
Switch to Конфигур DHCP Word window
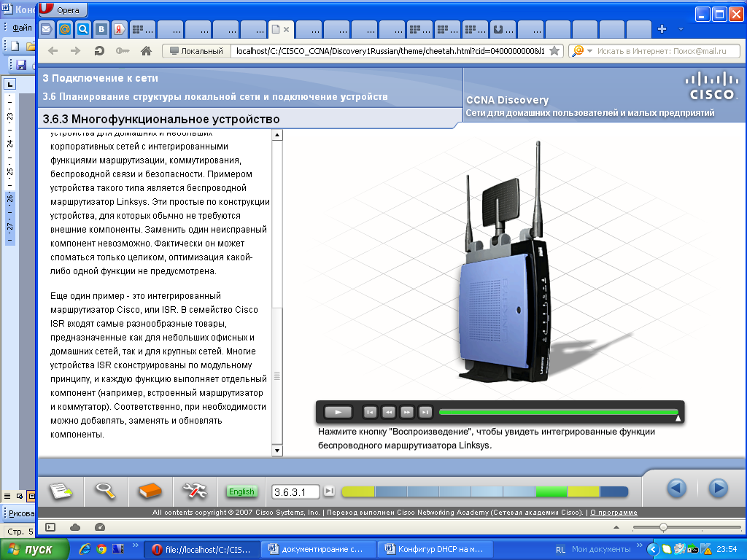click(x=436, y=550)
